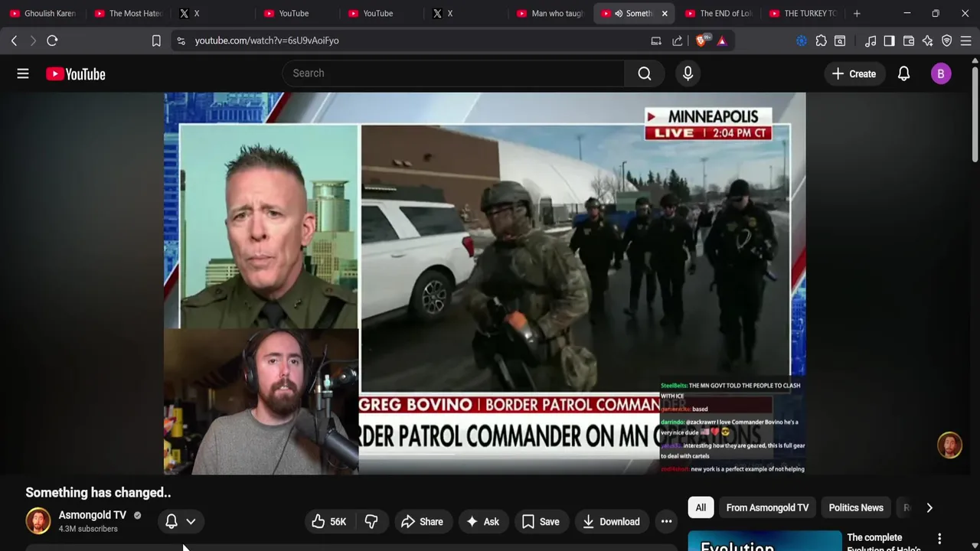Switch to The END of Lol tab
980x551 pixels.
(x=719, y=13)
